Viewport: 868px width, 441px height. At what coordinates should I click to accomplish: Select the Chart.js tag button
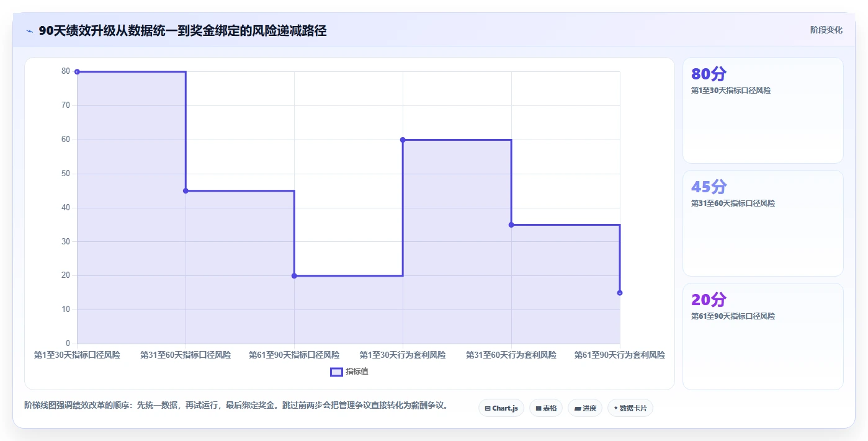coord(501,408)
